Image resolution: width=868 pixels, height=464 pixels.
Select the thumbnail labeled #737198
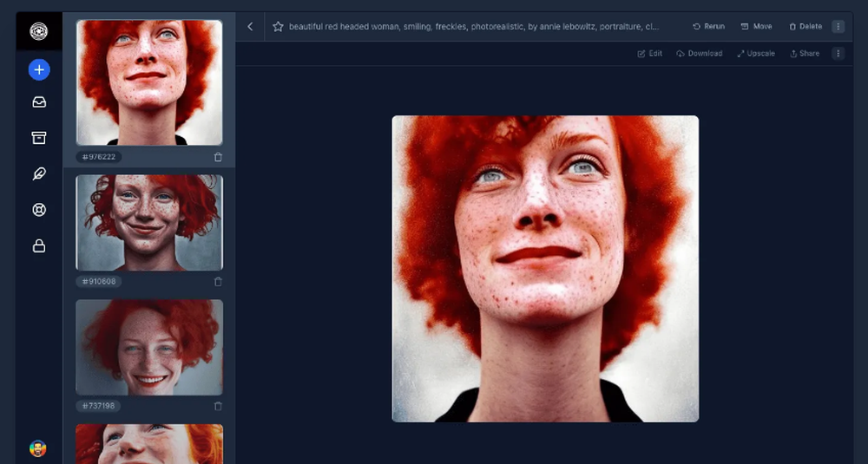149,347
